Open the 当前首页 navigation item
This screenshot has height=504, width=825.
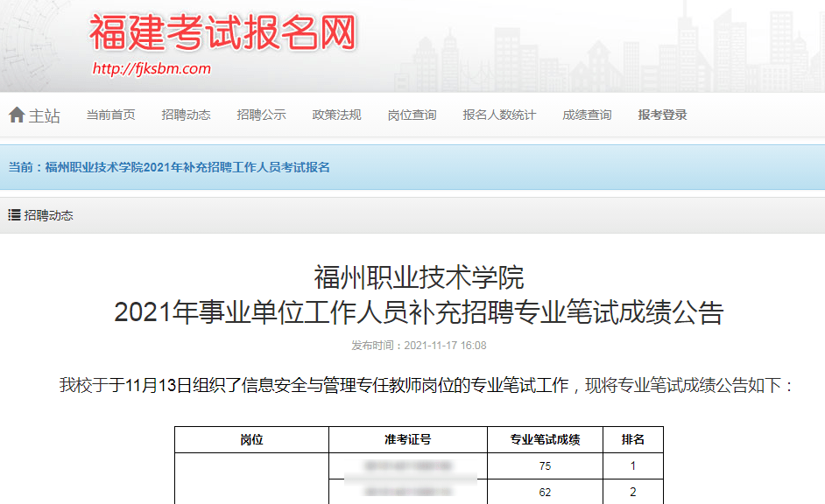pos(110,115)
